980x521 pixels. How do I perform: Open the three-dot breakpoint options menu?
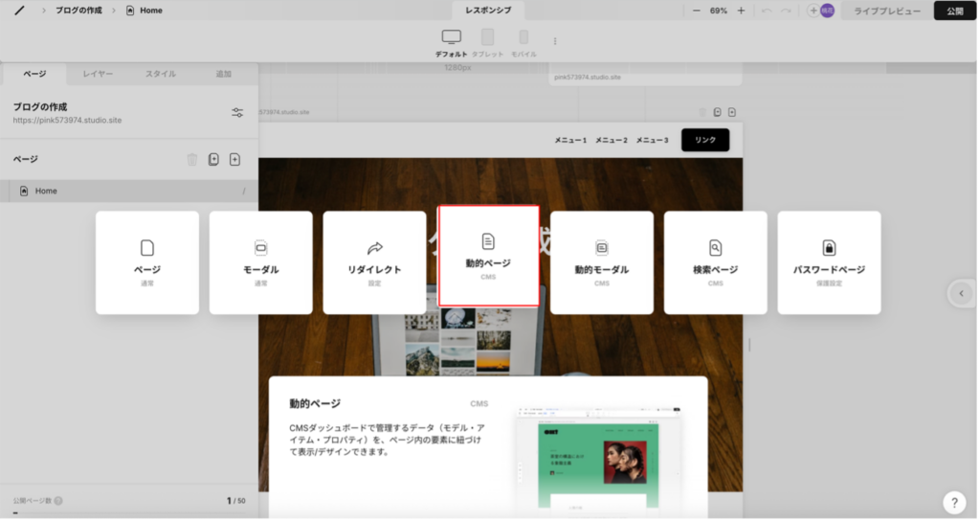[x=555, y=41]
